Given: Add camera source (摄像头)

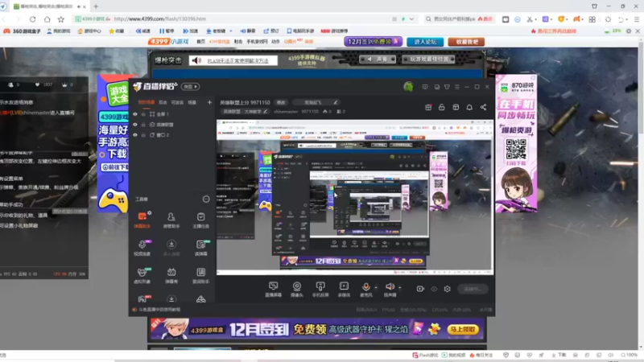Looking at the screenshot, I should tap(296, 289).
